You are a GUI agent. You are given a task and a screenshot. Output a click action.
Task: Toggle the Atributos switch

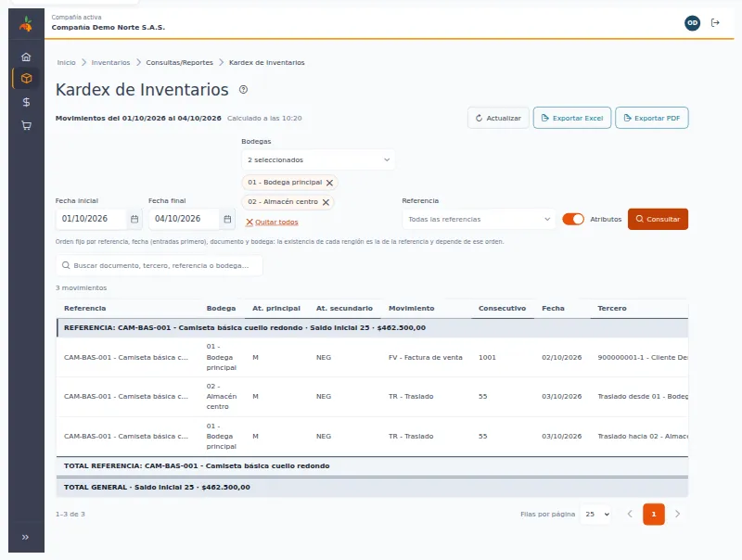pyautogui.click(x=573, y=219)
